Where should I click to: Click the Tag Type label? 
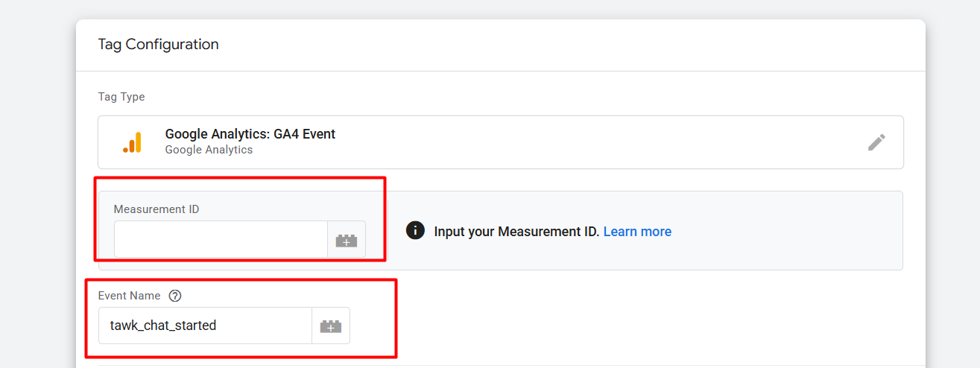click(x=121, y=97)
